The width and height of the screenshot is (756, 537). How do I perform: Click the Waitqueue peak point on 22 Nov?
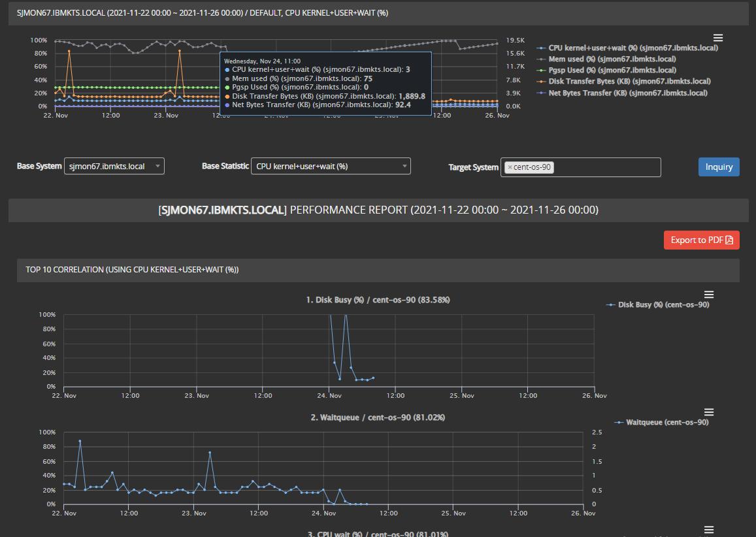click(x=80, y=441)
